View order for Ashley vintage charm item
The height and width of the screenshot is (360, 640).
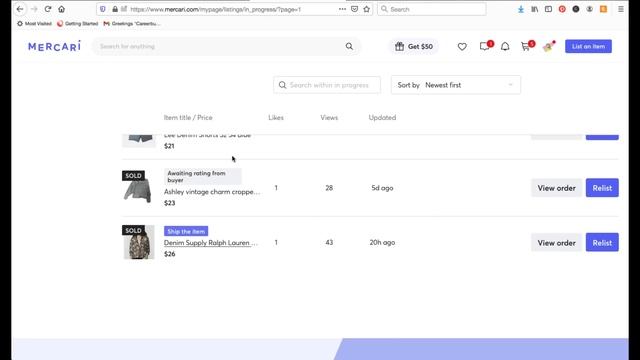(x=556, y=188)
